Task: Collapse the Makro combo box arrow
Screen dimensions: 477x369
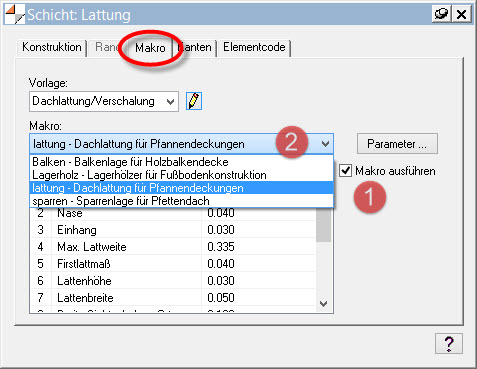Action: coord(325,144)
